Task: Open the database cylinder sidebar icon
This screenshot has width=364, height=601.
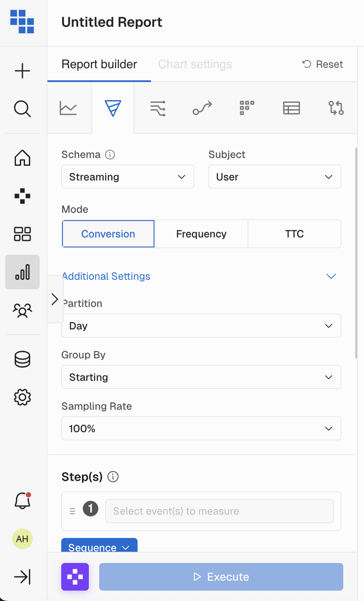Action: point(22,359)
